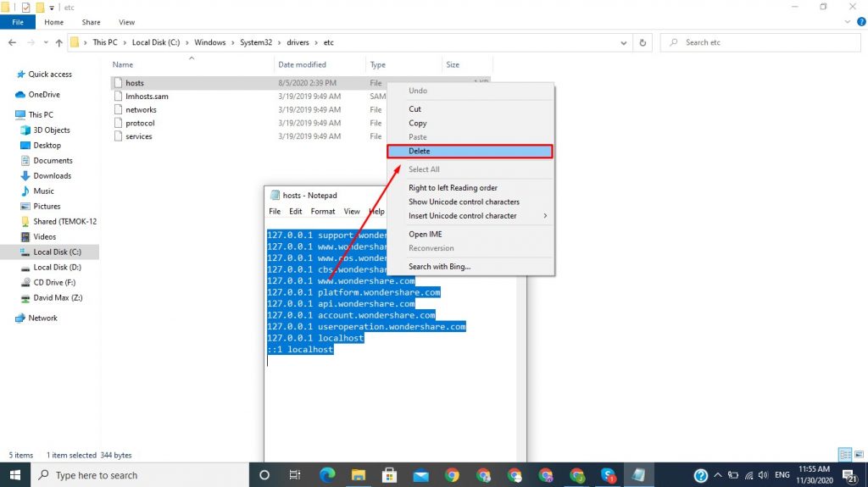
Task: Open Microsoft Store from the taskbar
Action: coord(389,475)
